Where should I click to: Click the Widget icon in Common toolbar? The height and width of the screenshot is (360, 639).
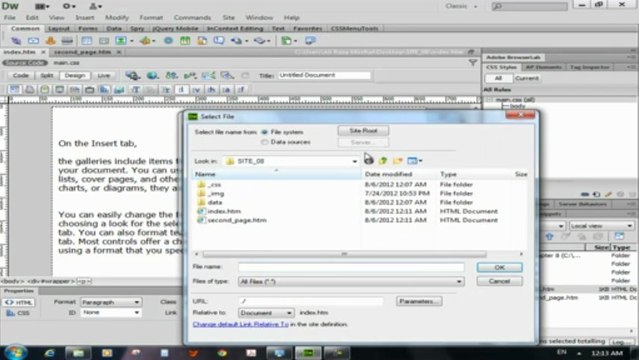pyautogui.click(x=168, y=41)
